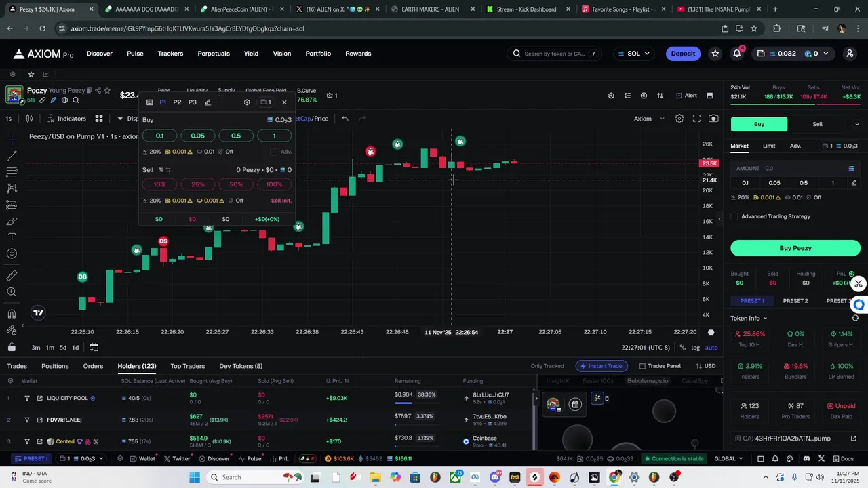Open Peezy website globe icon
The height and width of the screenshot is (488, 868).
click(x=64, y=100)
